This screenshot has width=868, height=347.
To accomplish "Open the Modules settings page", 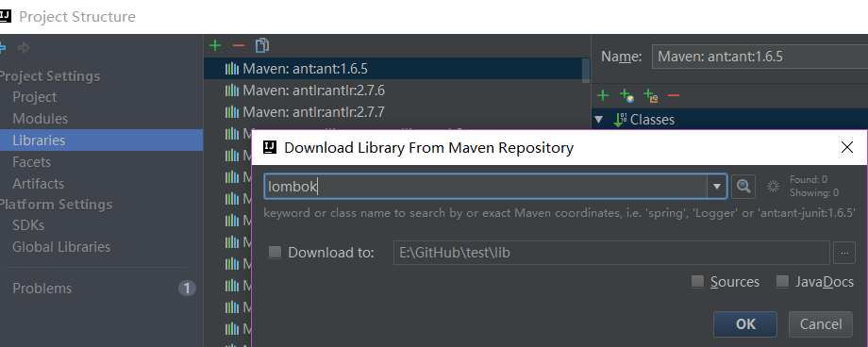I will point(40,119).
